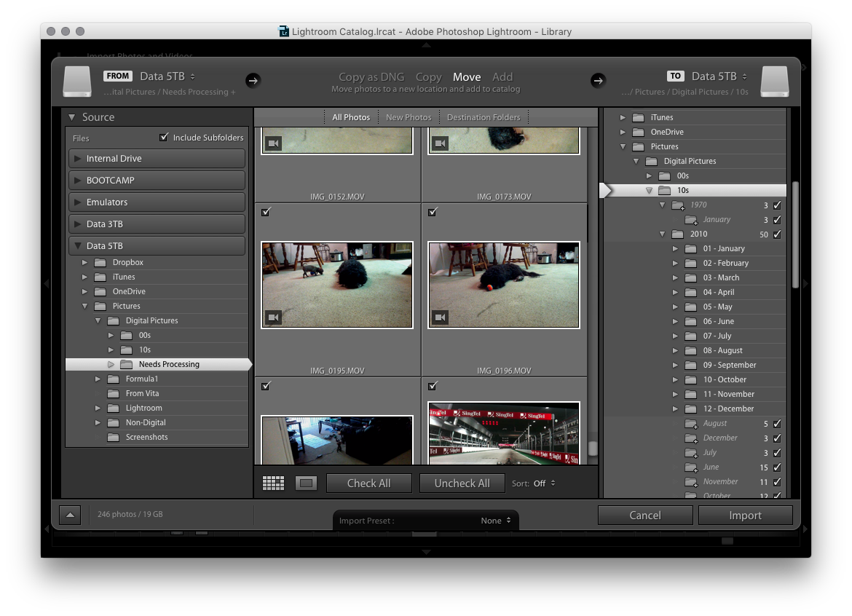
Task: Select the New Photos tab
Action: click(x=409, y=117)
